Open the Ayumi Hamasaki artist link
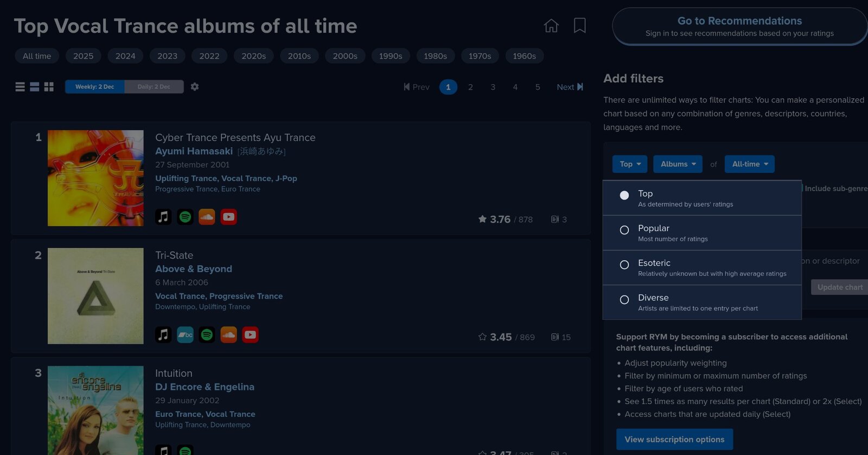The width and height of the screenshot is (868, 455). [194, 151]
